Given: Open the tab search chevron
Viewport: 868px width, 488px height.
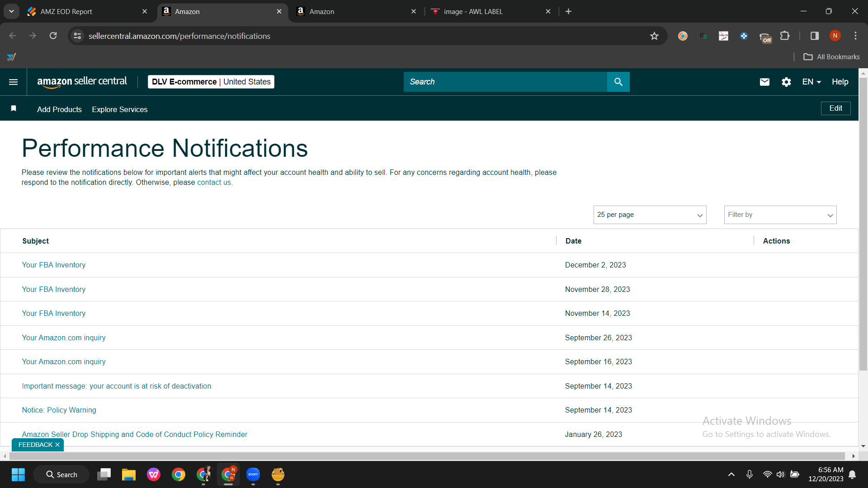Looking at the screenshot, I should click(x=11, y=11).
